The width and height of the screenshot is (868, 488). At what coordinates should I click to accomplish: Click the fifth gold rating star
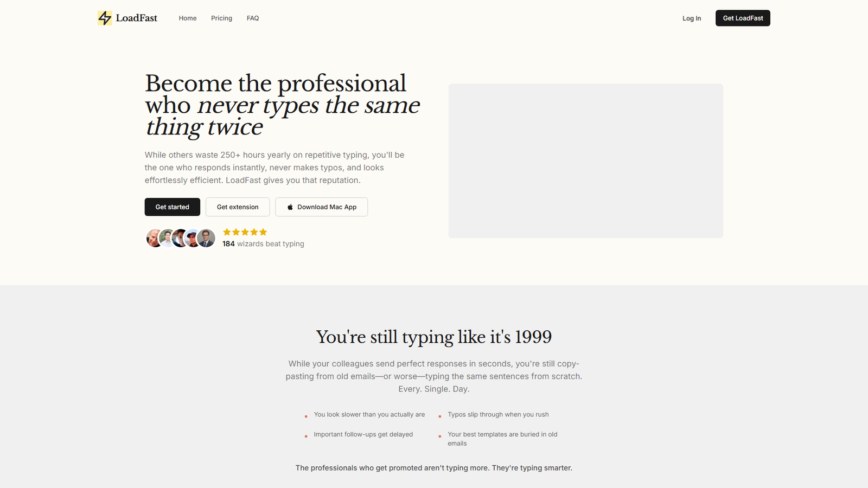(263, 232)
